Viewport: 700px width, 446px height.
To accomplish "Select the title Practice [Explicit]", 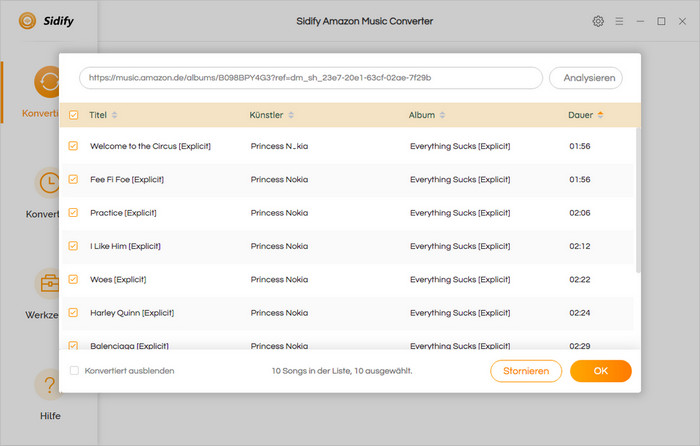I will [x=123, y=213].
